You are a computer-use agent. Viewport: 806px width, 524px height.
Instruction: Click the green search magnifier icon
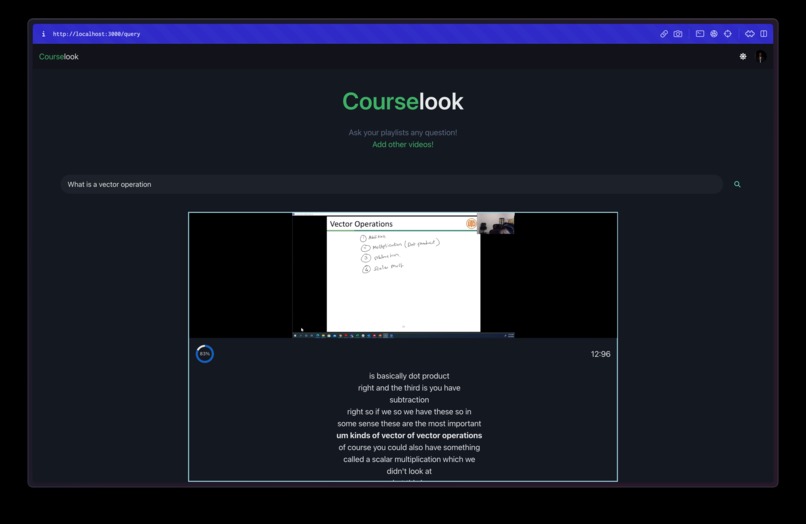point(737,184)
